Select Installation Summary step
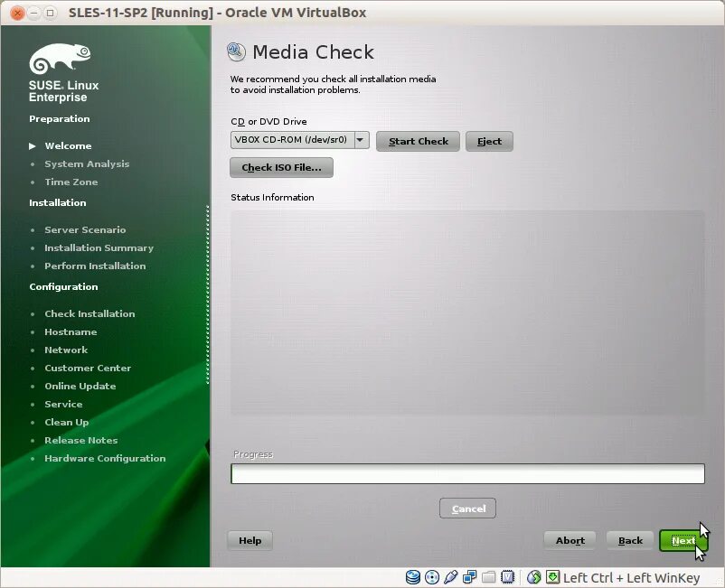 (x=99, y=248)
